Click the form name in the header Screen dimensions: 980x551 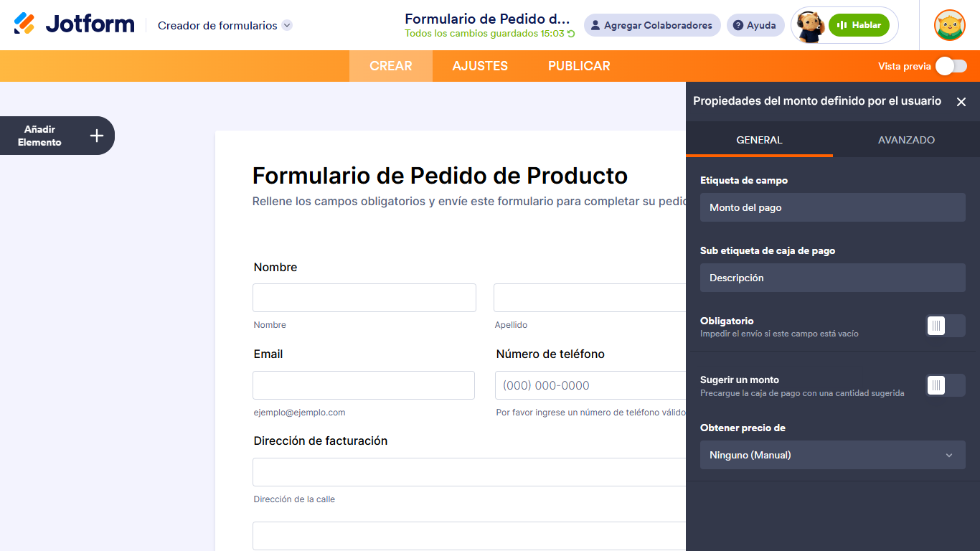[488, 19]
